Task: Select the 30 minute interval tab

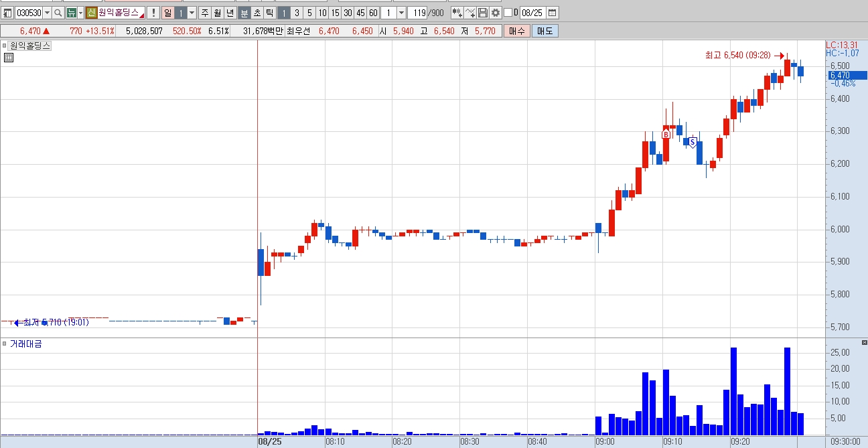Action: 348,13
